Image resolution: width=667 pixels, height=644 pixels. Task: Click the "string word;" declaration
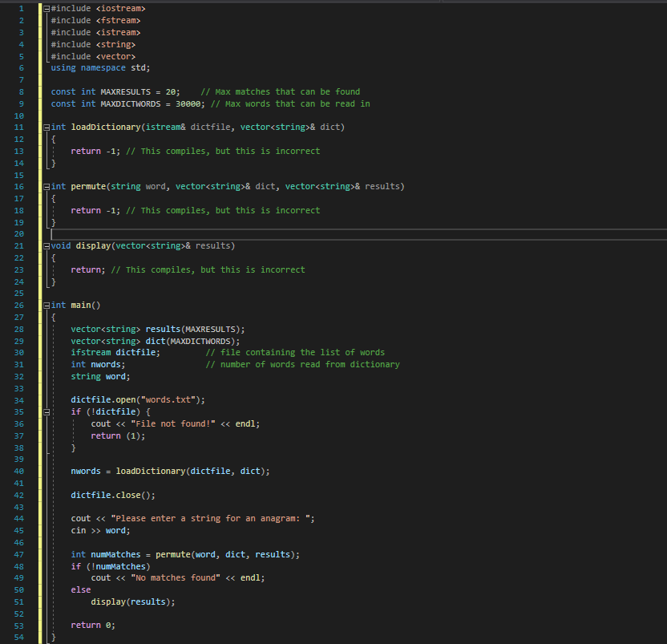(x=101, y=377)
